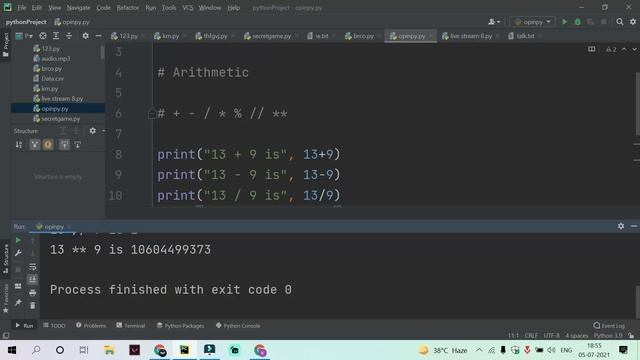
Task: Toggle Show Fields orange icon in Structure
Action: [x=48, y=144]
